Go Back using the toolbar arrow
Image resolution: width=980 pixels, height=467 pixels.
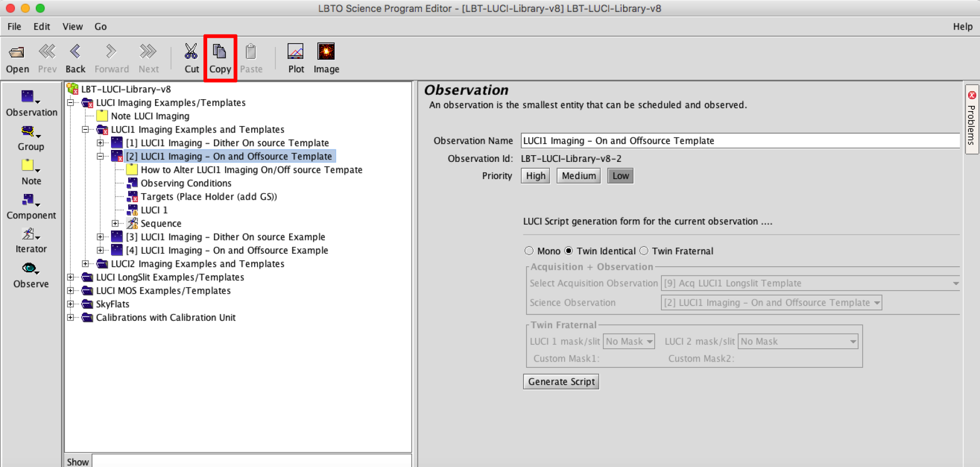tap(75, 51)
